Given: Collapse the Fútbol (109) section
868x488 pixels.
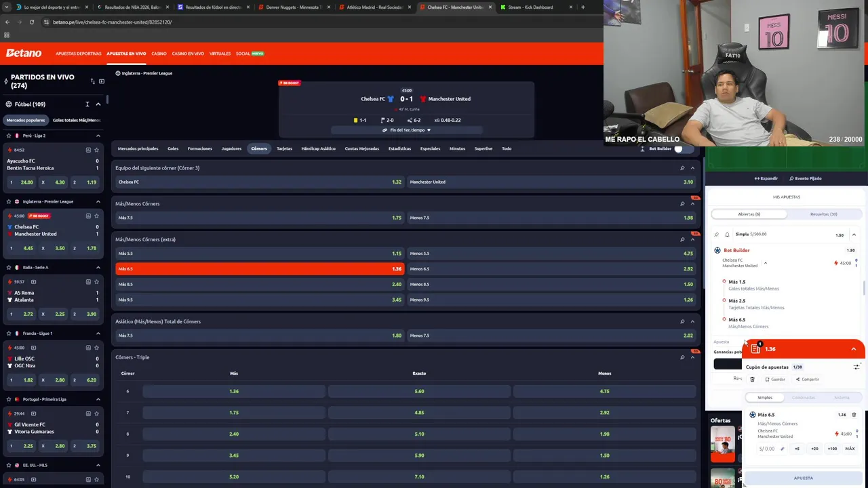Looking at the screenshot, I should pyautogui.click(x=98, y=104).
